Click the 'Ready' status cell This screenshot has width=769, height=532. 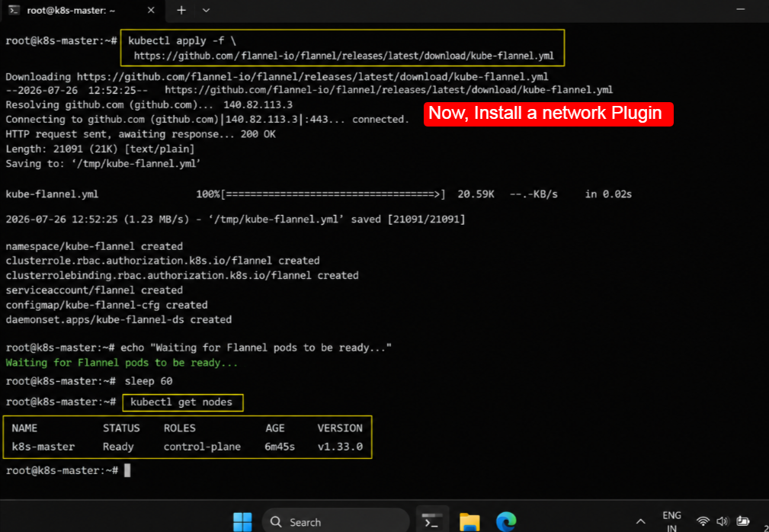(x=118, y=447)
